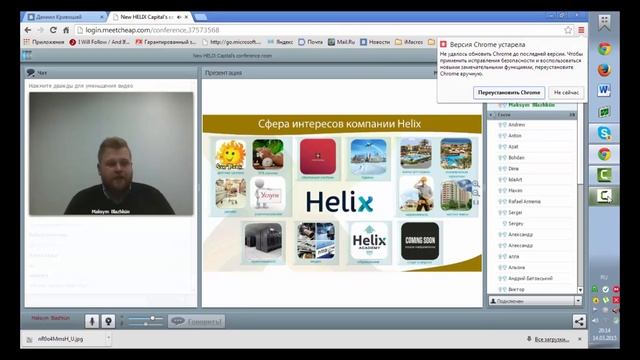Image resolution: width=640 pixels, height=360 pixels.
Task: Open the iMacros bookmarks folder
Action: pyautogui.click(x=409, y=42)
